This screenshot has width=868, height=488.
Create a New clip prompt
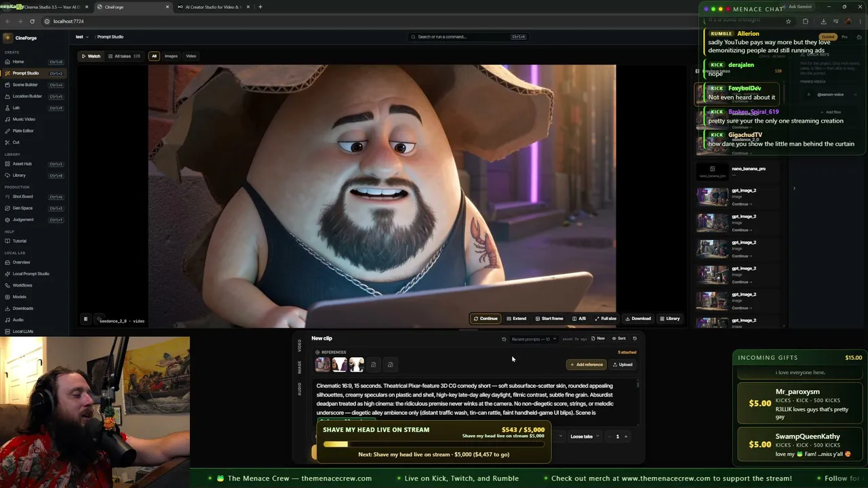coord(598,338)
